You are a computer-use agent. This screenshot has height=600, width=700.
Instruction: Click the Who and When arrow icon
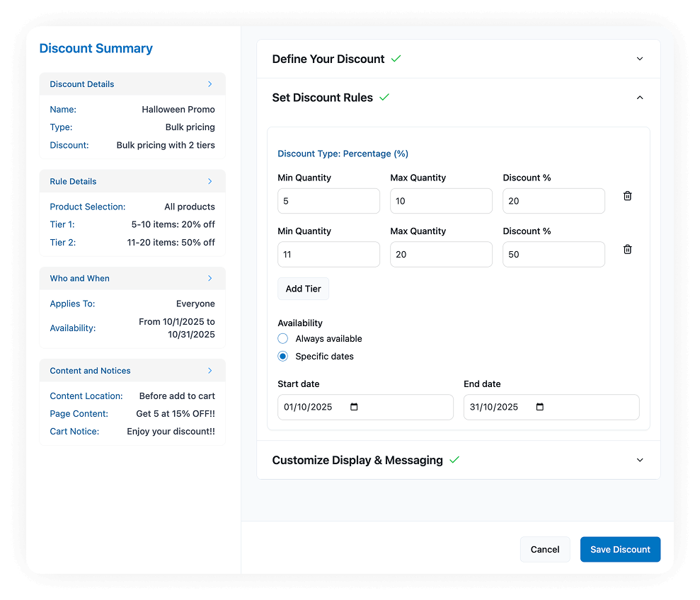tap(210, 278)
